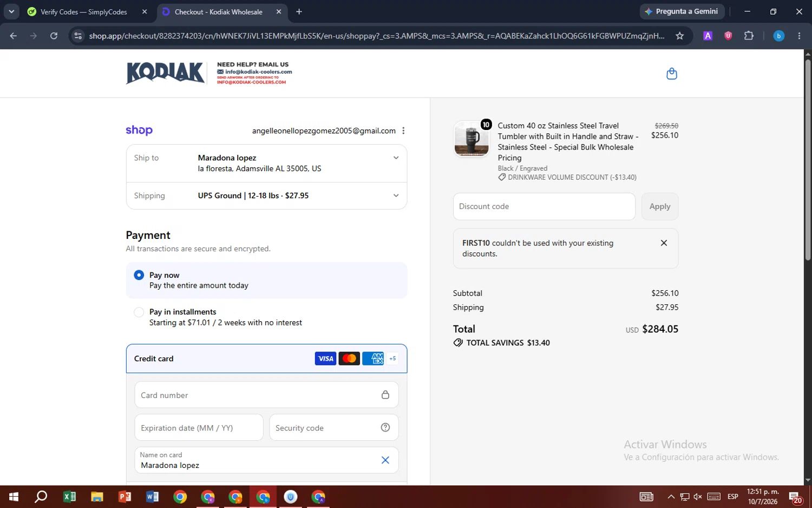Viewport: 812px width, 508px height.
Task: Open the Windows Start menu
Action: point(14,497)
